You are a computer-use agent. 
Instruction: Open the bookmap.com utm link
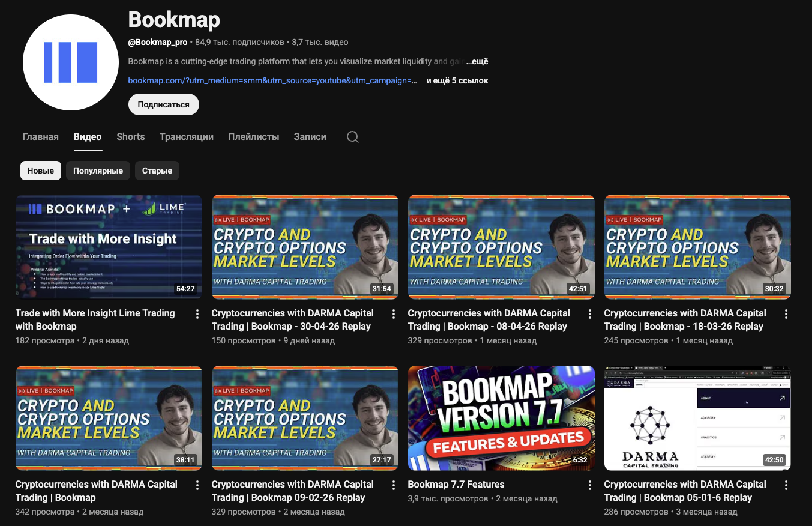272,80
